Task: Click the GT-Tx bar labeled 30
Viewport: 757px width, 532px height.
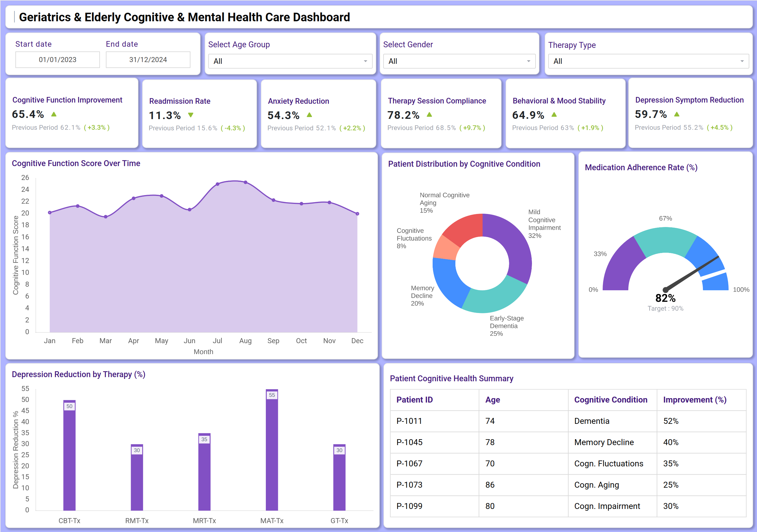Action: pos(339,477)
